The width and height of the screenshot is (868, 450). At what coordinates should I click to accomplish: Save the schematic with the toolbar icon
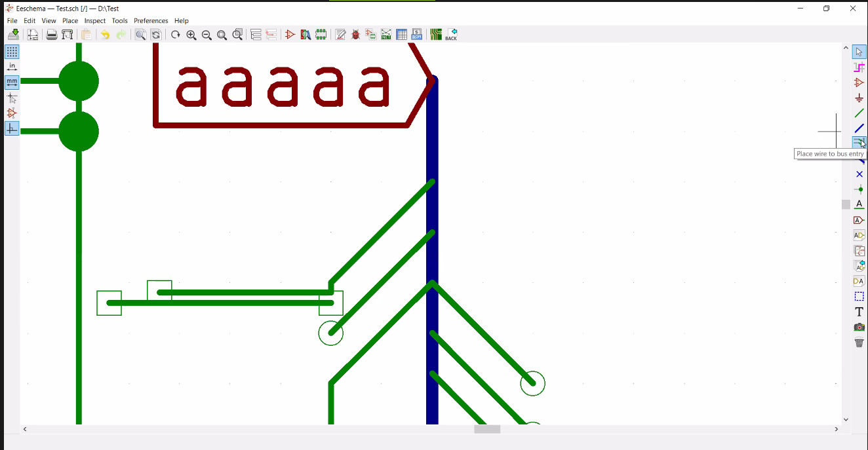(x=13, y=35)
